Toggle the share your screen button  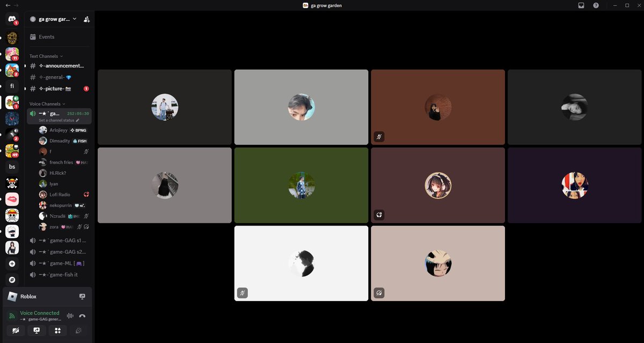click(x=36, y=331)
